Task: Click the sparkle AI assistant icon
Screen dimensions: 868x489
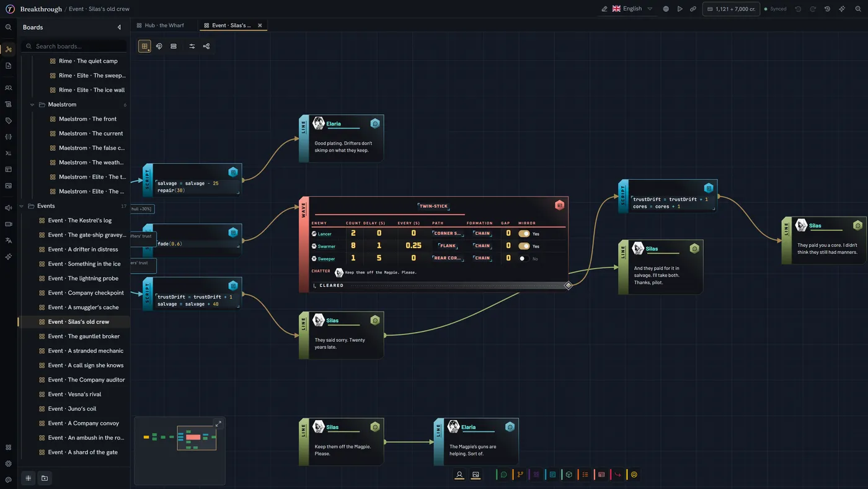Action: click(x=842, y=9)
